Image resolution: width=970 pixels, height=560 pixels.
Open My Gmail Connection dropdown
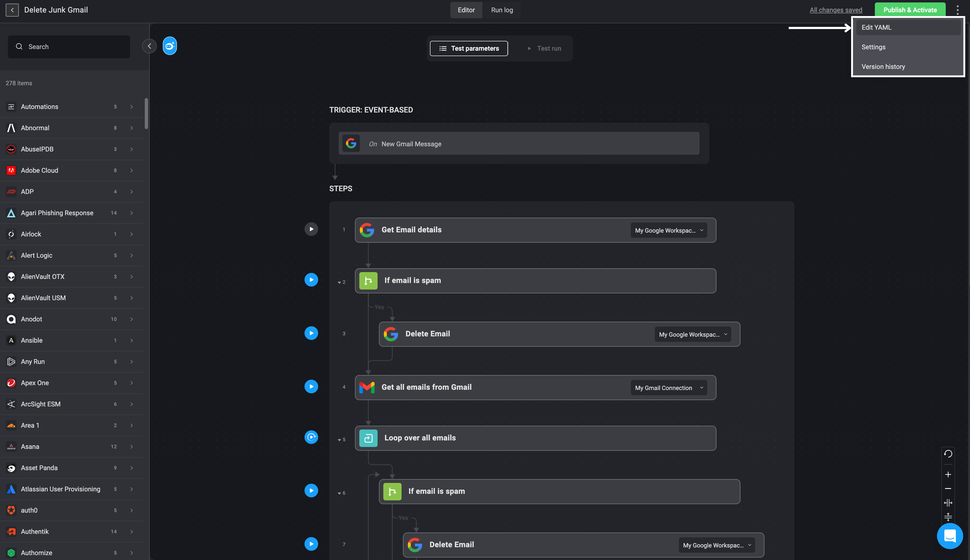coord(668,388)
